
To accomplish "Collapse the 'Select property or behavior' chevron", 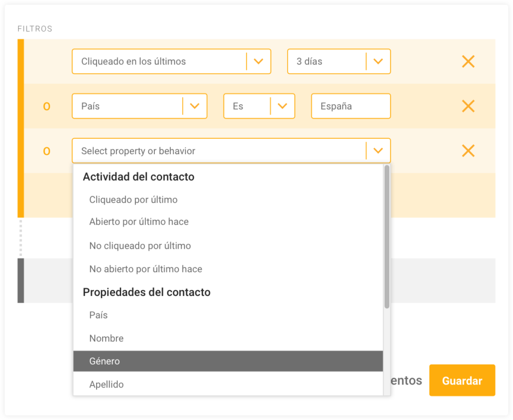I will [x=378, y=151].
